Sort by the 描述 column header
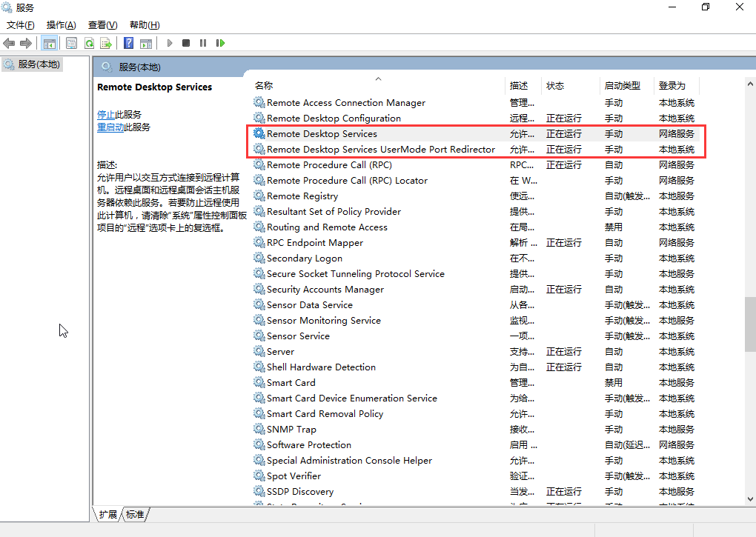This screenshot has width=756, height=537. click(x=523, y=86)
